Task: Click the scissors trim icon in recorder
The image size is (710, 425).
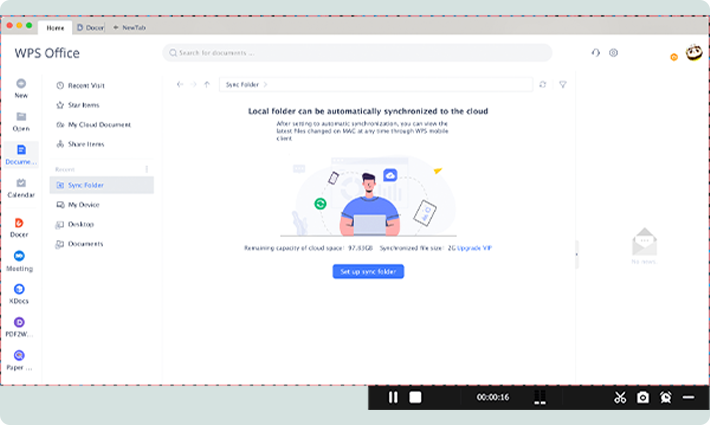Action: coord(620,397)
